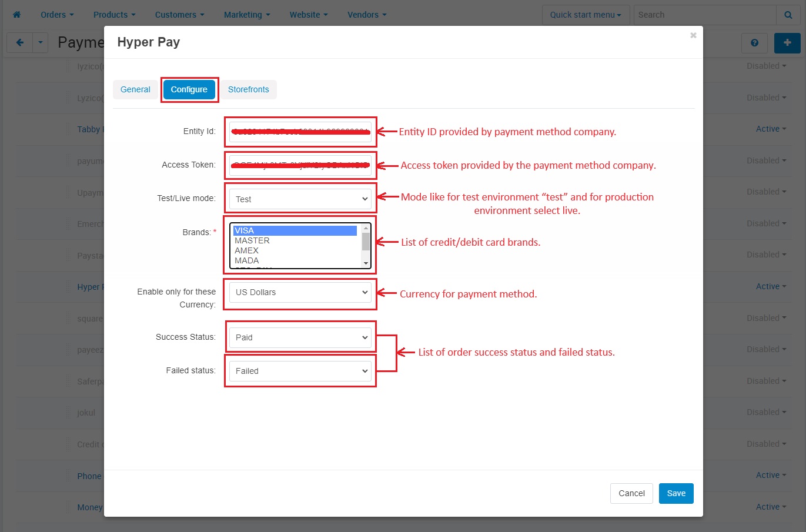Click the Entity Id input field

(x=300, y=132)
